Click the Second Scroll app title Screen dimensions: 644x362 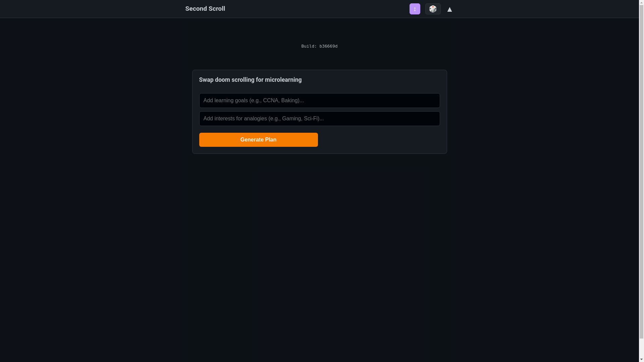click(205, 9)
